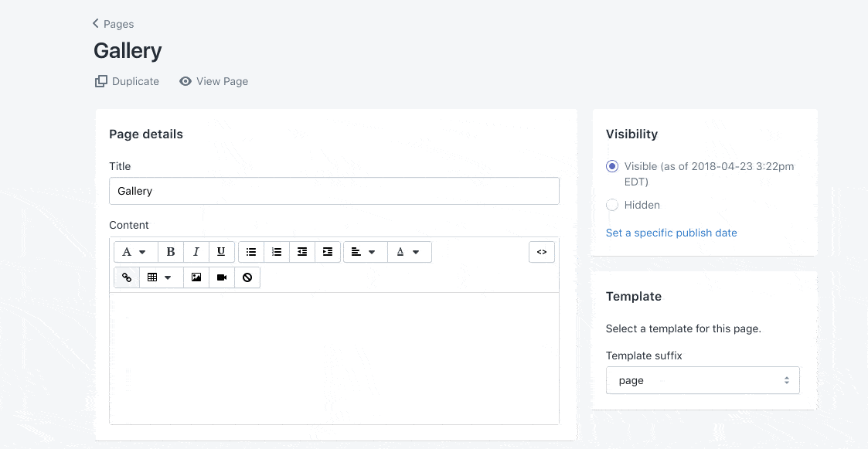Show HTML source with <> button
This screenshot has width=868, height=449.
coord(542,252)
